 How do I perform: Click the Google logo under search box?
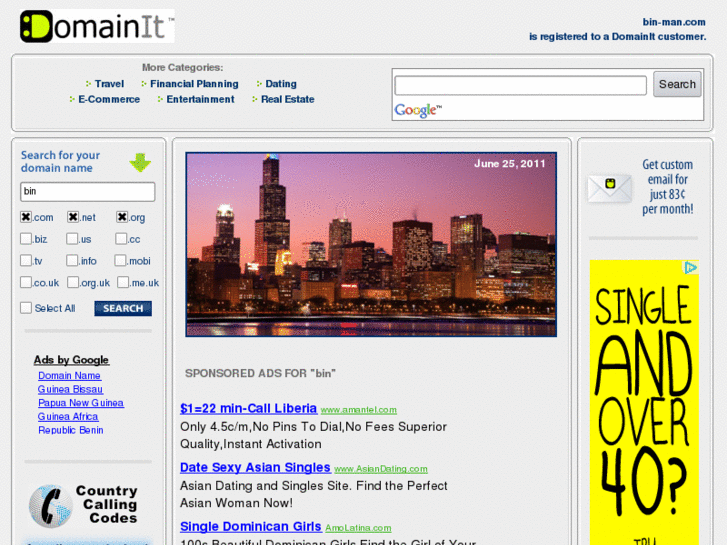[418, 110]
